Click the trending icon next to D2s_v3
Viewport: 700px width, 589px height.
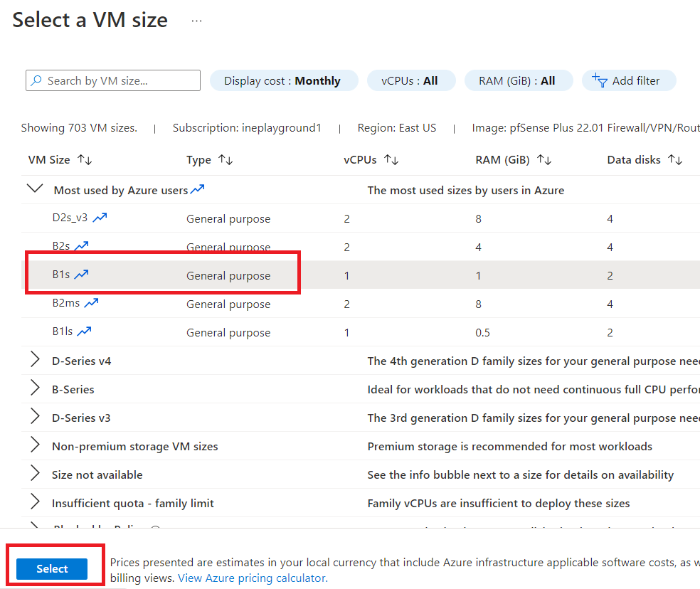(x=100, y=218)
